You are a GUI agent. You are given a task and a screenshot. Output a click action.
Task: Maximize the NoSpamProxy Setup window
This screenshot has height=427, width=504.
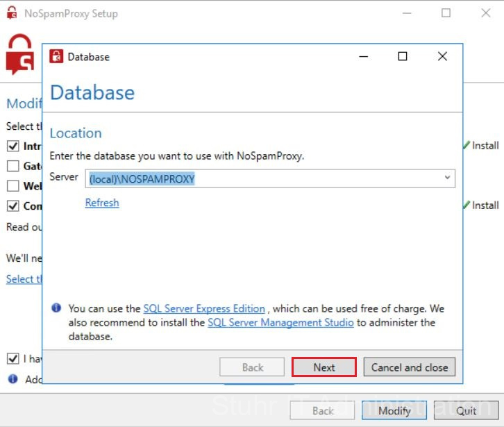[446, 13]
